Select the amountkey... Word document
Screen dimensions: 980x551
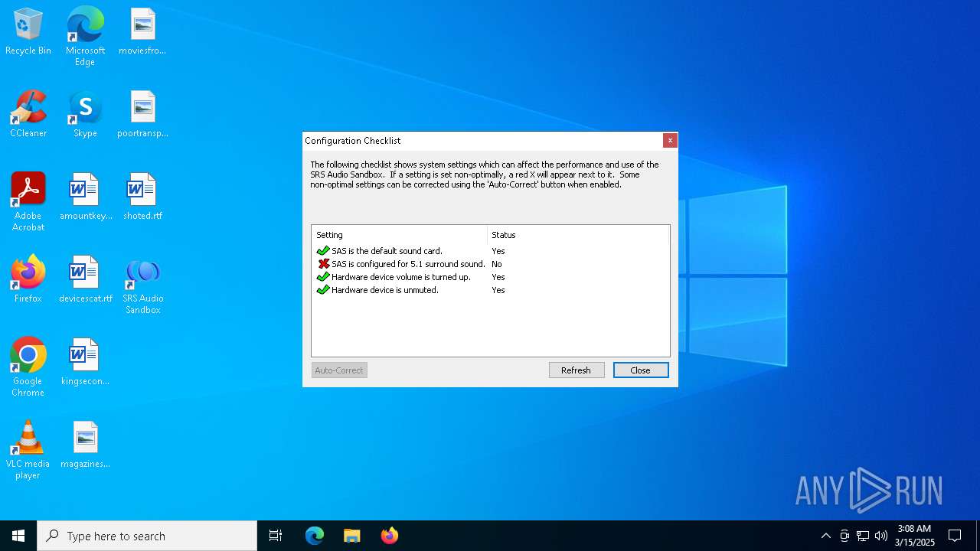coord(86,197)
